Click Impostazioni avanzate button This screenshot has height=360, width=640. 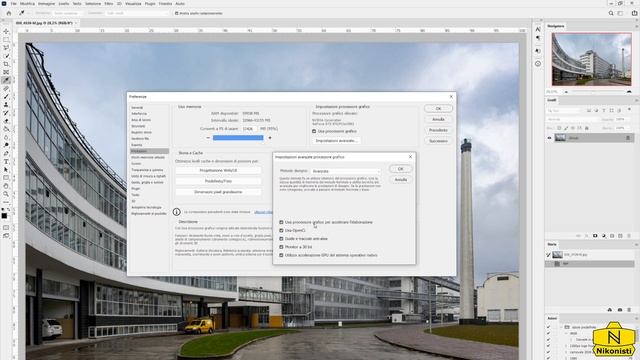point(336,141)
